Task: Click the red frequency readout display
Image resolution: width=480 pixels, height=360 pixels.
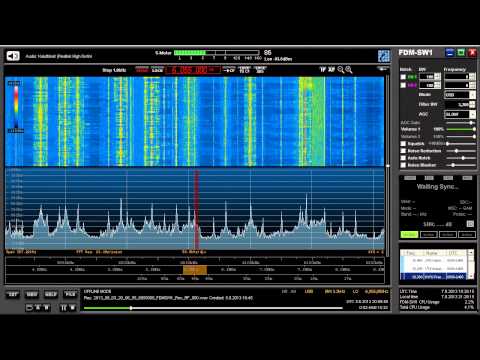Action: [193, 70]
